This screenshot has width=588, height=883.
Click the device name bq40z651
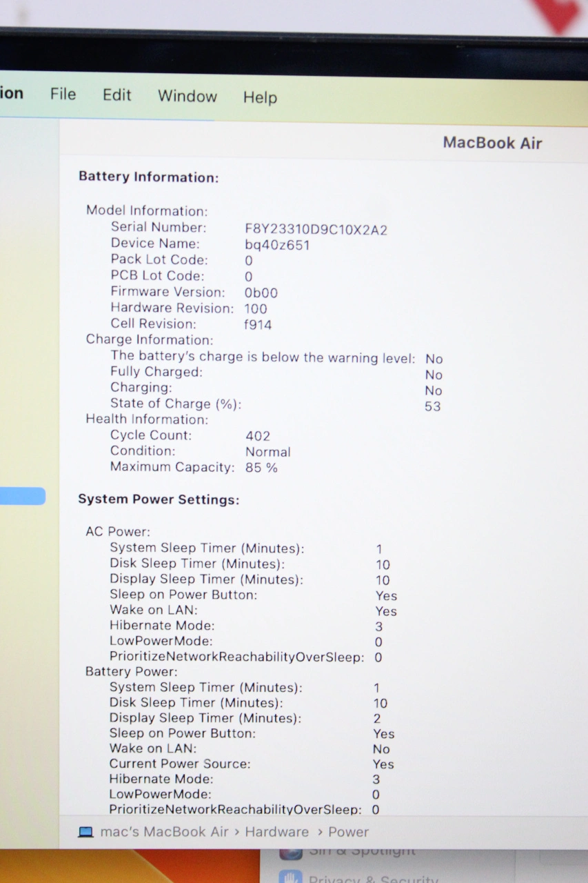(x=276, y=245)
